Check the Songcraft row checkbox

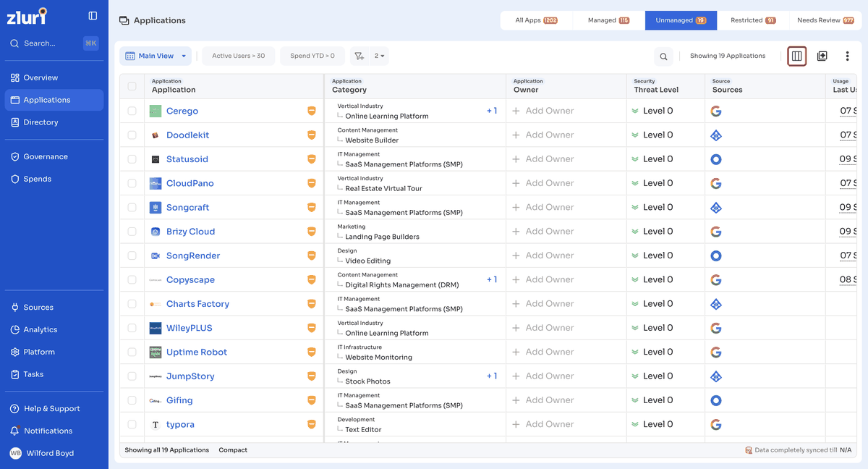coord(132,208)
